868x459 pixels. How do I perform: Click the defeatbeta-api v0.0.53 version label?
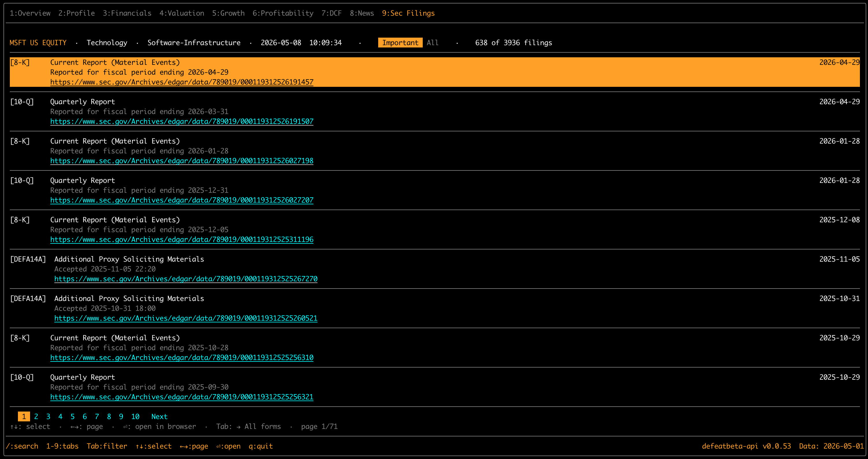tap(746, 446)
